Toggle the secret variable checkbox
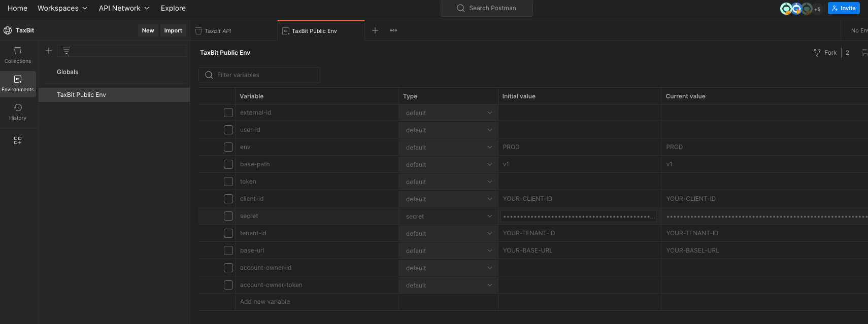The height and width of the screenshot is (324, 868). click(x=228, y=216)
